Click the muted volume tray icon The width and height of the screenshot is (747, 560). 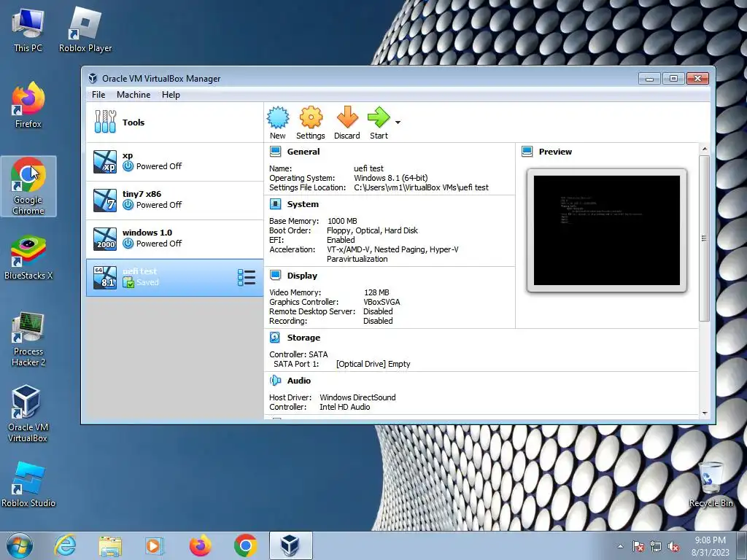pyautogui.click(x=673, y=547)
